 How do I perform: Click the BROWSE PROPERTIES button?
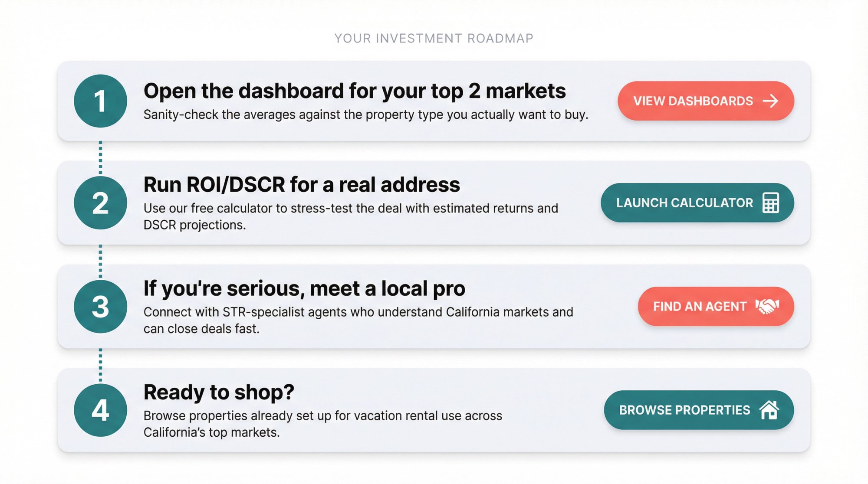click(699, 410)
